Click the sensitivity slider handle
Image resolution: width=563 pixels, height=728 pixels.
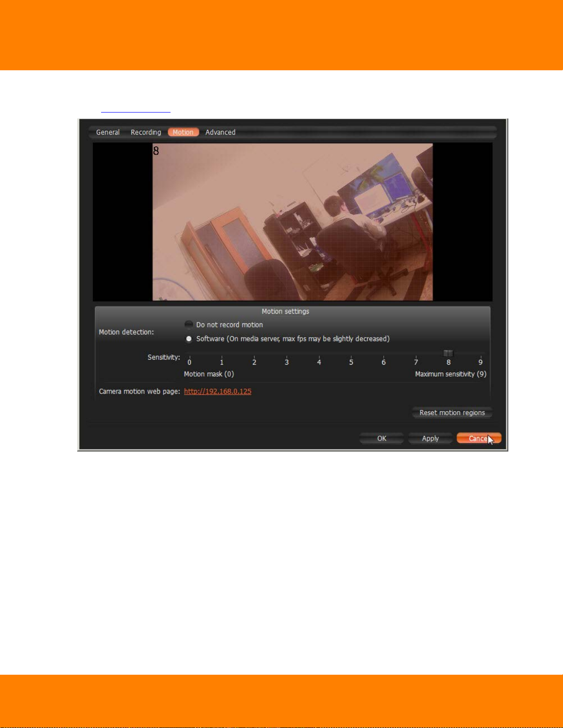448,353
